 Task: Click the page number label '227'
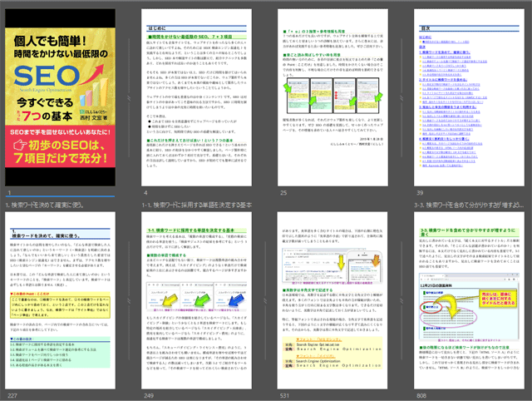pos(12,395)
